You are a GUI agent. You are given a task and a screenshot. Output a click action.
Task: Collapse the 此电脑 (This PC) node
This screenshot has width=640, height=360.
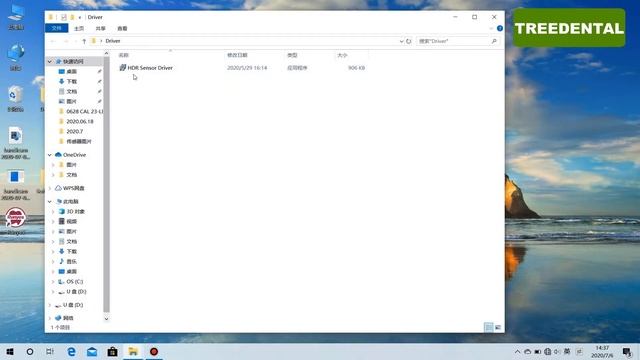(x=49, y=202)
